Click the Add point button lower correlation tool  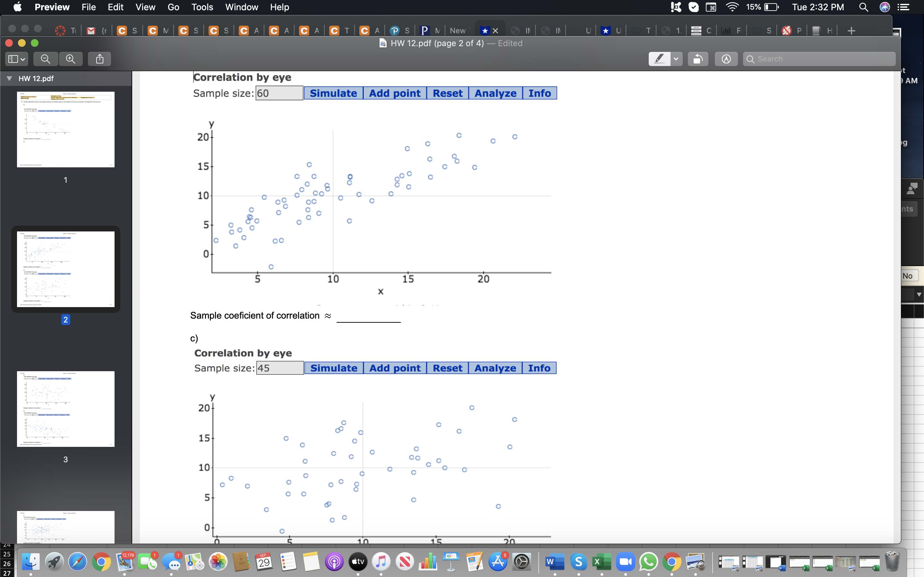click(x=395, y=368)
